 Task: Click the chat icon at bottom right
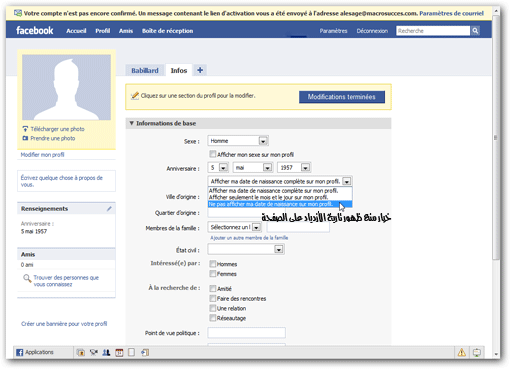pyautogui.click(x=477, y=352)
